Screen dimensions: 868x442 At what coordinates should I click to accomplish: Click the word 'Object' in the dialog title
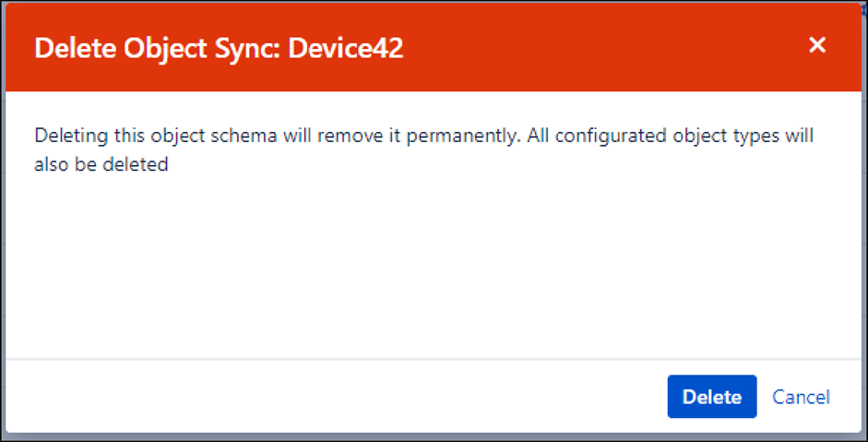167,48
